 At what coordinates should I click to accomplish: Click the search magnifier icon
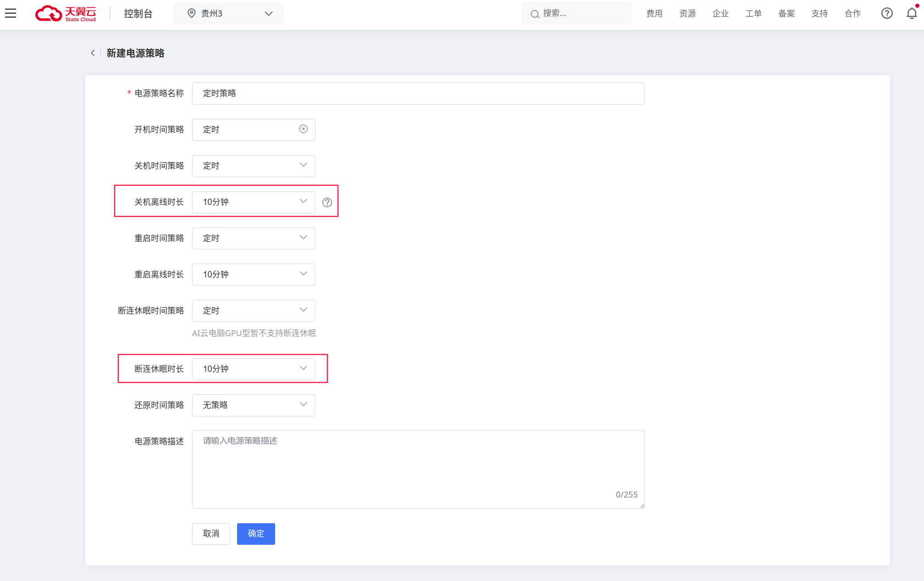pos(535,14)
